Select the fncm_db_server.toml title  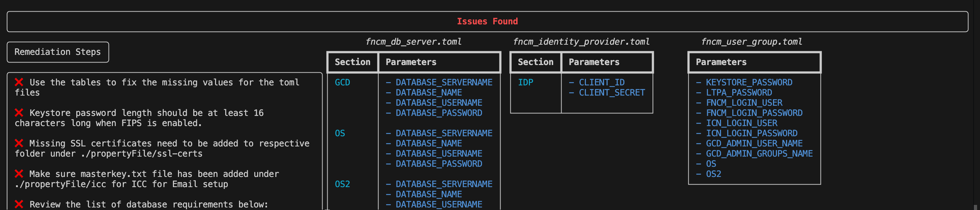(413, 42)
